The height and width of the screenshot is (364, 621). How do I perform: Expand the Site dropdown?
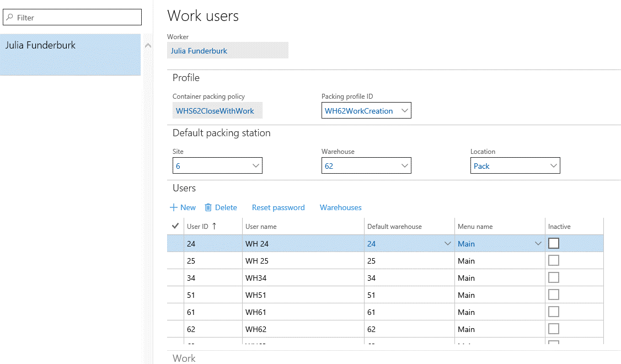pyautogui.click(x=255, y=166)
